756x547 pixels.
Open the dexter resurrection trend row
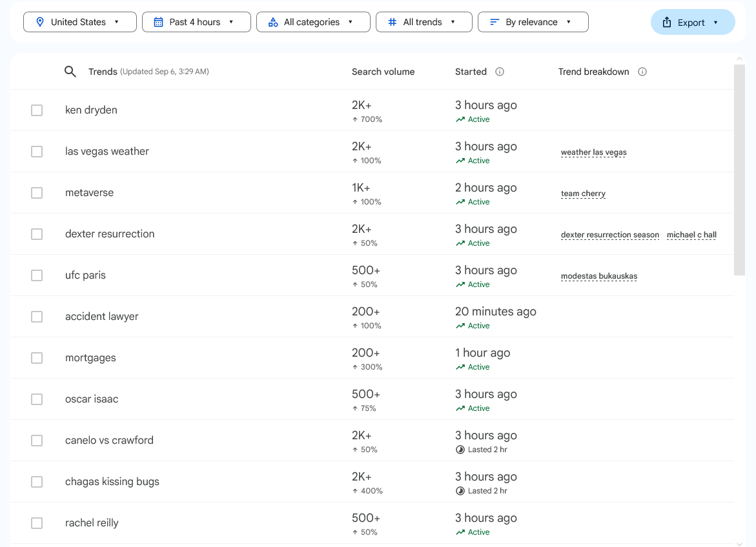point(110,234)
